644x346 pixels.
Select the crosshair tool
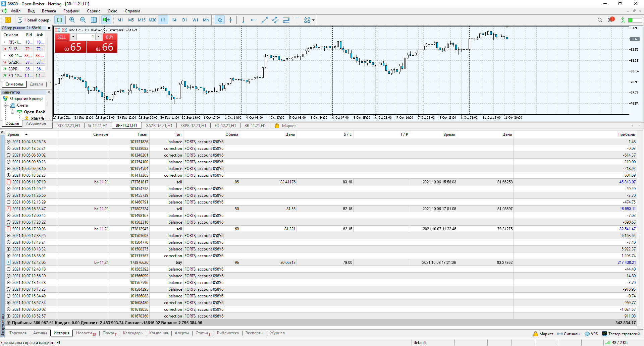click(230, 20)
